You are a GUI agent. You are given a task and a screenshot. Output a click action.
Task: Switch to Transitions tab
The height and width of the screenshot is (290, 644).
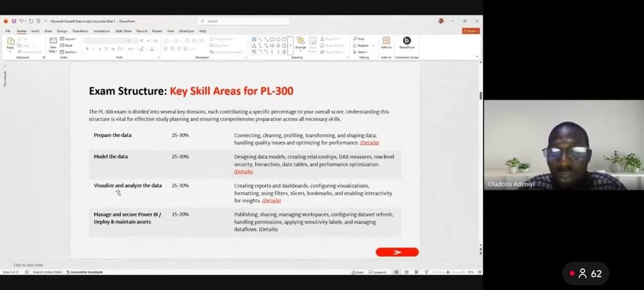click(80, 31)
